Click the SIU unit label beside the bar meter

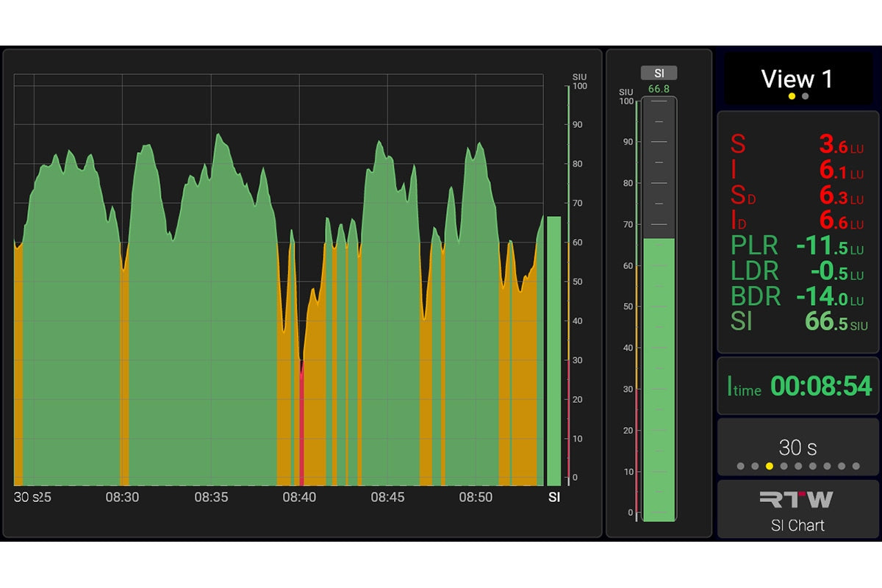[x=626, y=92]
